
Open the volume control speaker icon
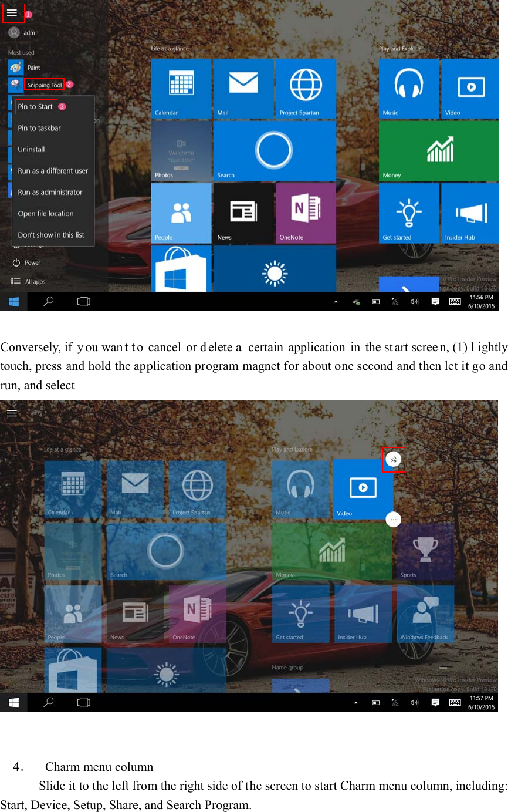point(414,301)
